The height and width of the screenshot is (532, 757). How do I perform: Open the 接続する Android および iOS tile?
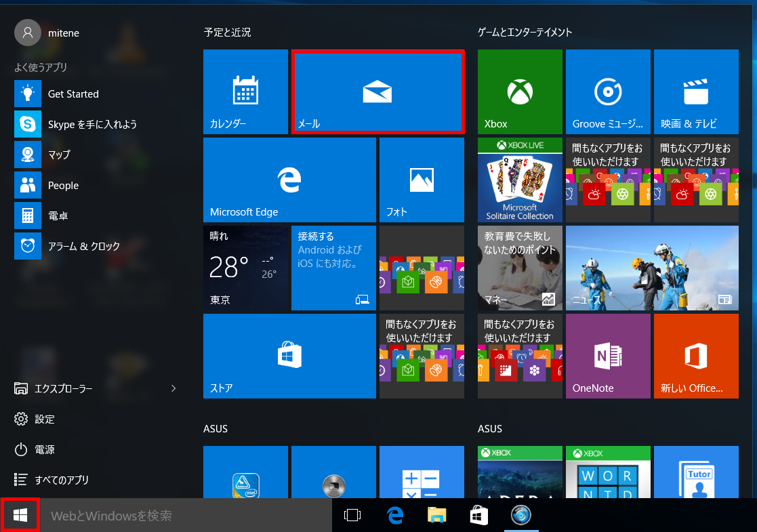[x=333, y=268]
